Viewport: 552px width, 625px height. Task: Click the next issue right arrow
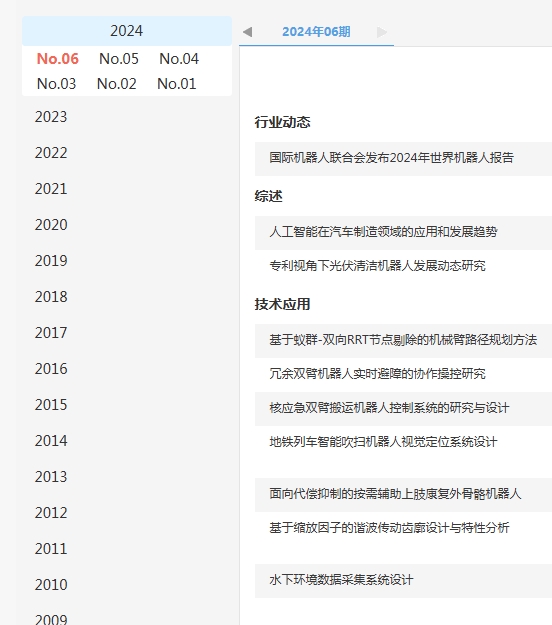click(381, 32)
